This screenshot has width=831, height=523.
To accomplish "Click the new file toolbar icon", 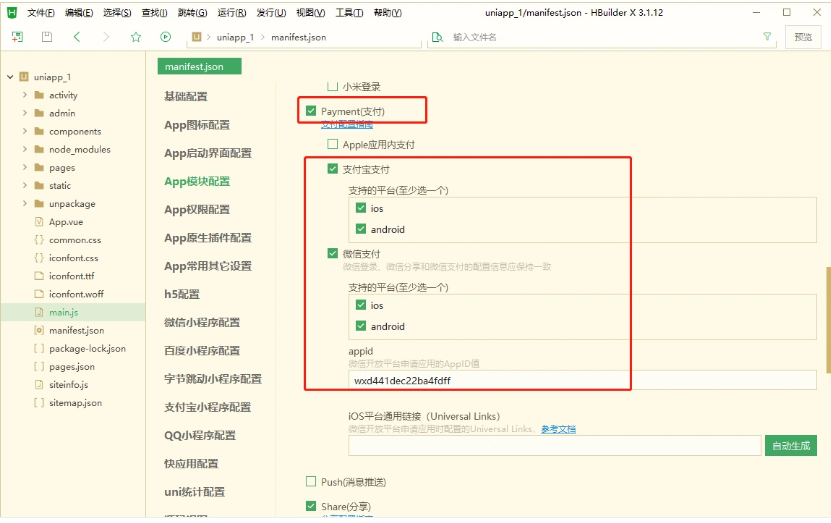I will [x=17, y=37].
